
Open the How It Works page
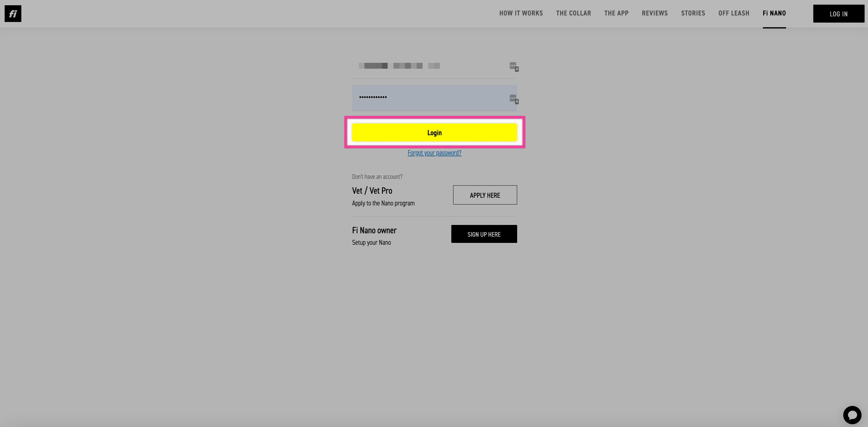521,13
